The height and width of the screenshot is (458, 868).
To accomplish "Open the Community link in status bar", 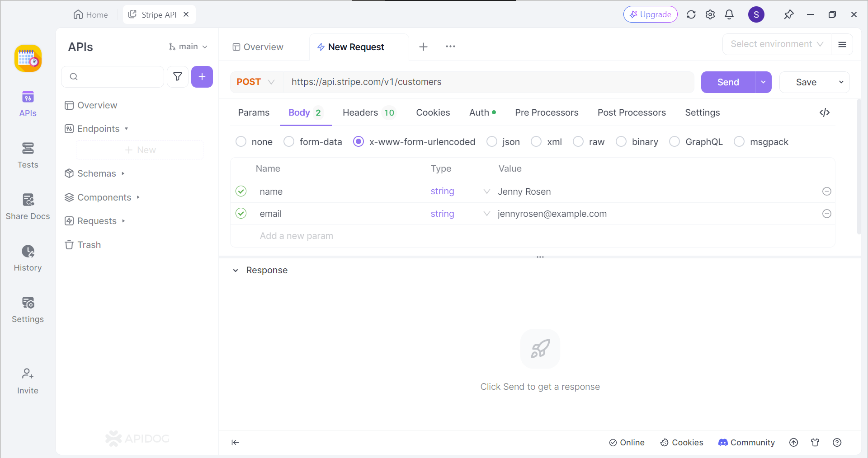I will [x=746, y=443].
